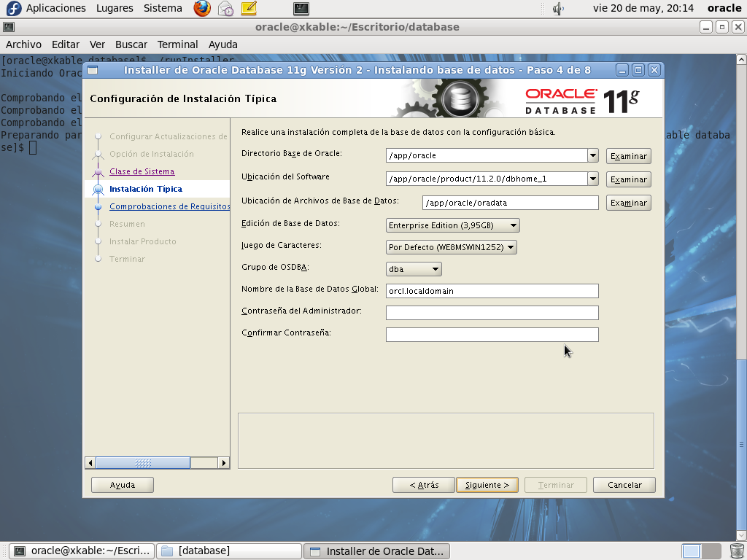This screenshot has height=560, width=747.
Task: Click the oradata file location field
Action: [510, 203]
